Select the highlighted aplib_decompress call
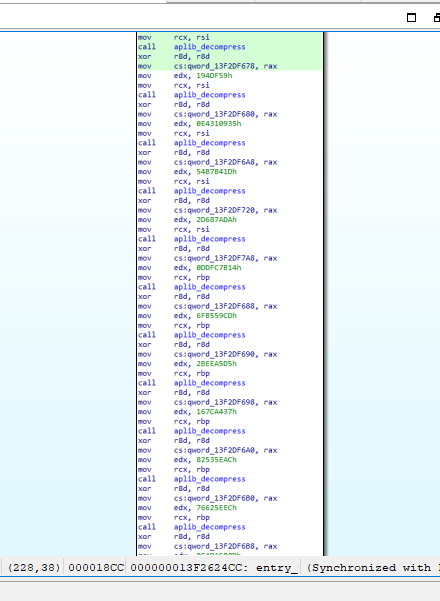 coord(209,47)
